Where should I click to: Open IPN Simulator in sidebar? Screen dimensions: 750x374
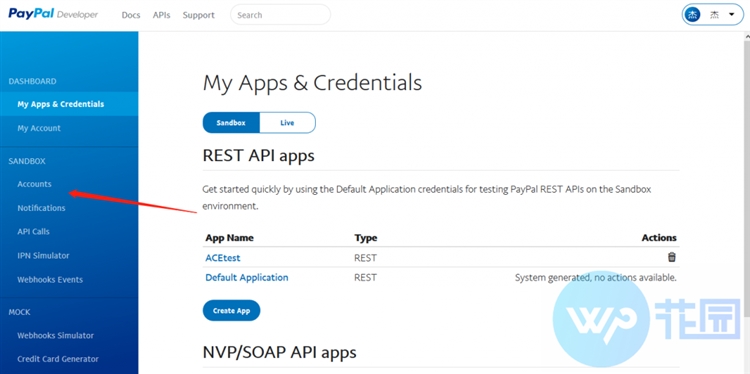[44, 255]
